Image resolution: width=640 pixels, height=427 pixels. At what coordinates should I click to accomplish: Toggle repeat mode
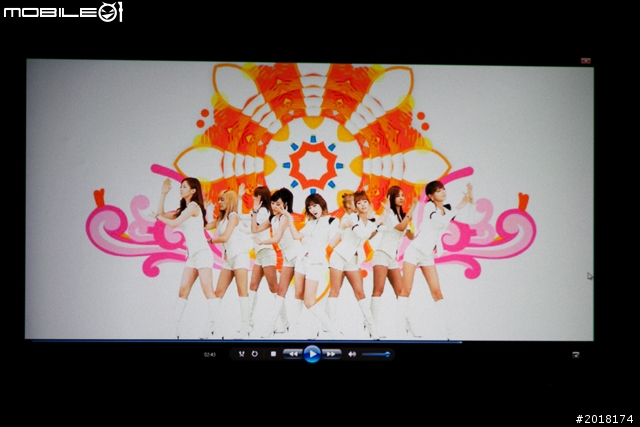255,354
